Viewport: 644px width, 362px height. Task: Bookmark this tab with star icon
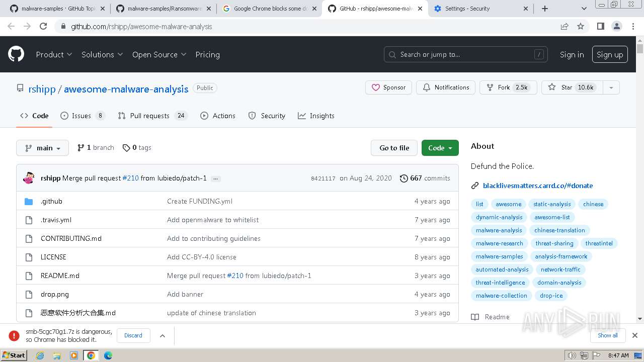pos(581,27)
